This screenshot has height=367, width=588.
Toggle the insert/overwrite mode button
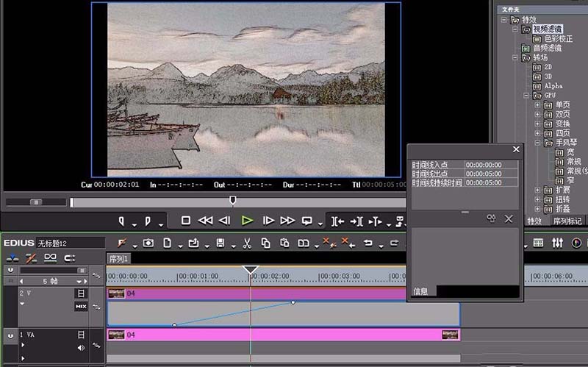click(12, 258)
